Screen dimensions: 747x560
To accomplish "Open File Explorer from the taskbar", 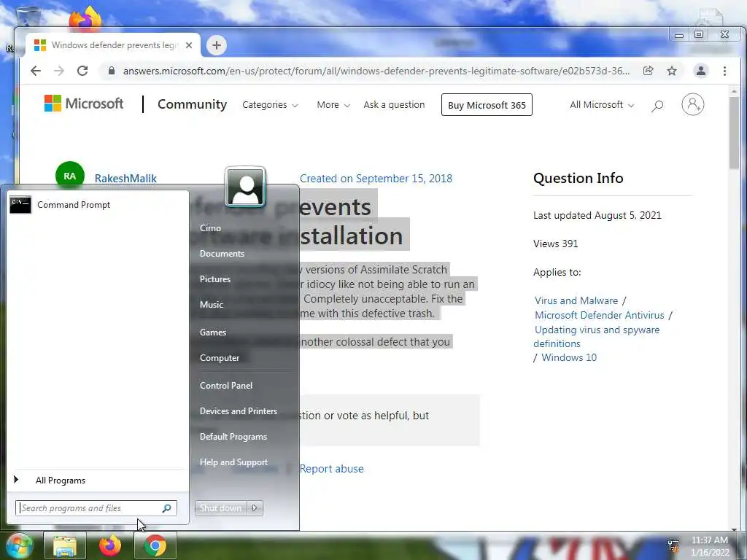I will tap(65, 545).
